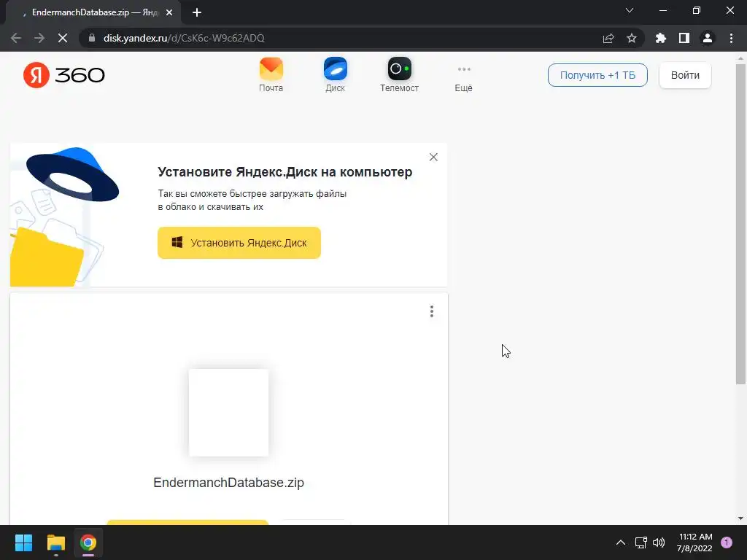Select the EndermanchDatabase.zip browser tab
Image resolution: width=747 pixels, height=560 pixels.
tap(93, 13)
